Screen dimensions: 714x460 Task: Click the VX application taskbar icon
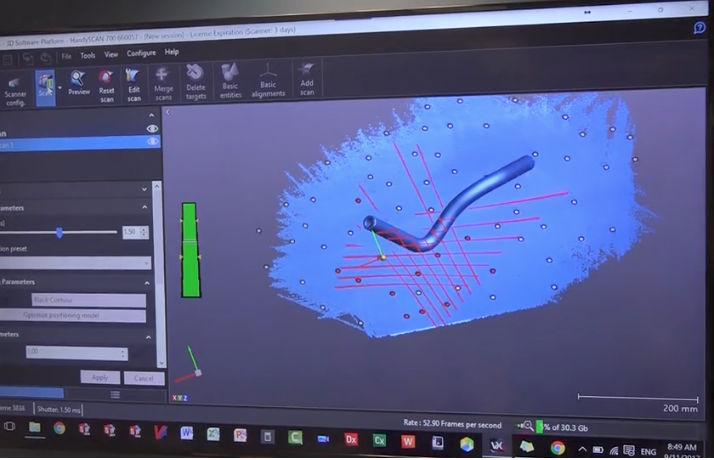[x=496, y=446]
